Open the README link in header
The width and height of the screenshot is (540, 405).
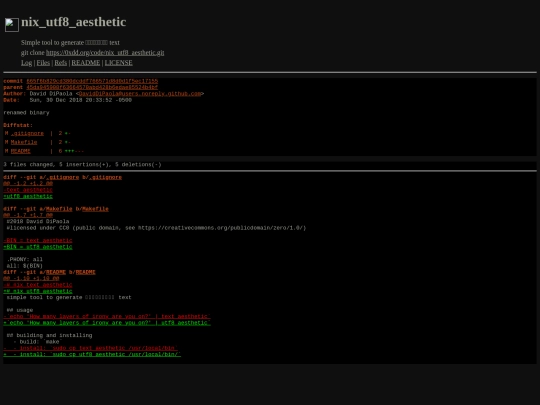(86, 63)
